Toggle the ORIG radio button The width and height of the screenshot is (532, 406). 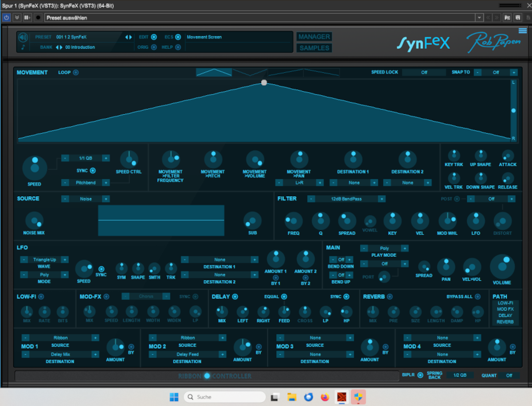pos(154,47)
